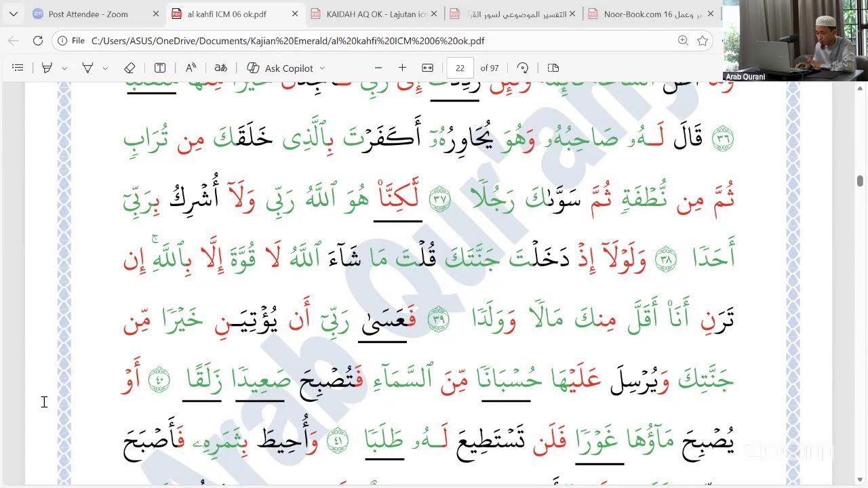This screenshot has width=868, height=488.
Task: Select the Highlight tool
Action: point(47,68)
